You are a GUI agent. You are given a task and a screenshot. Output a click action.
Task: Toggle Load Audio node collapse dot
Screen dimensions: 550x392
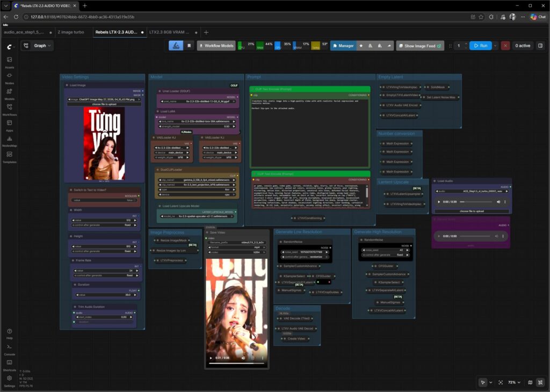point(435,181)
